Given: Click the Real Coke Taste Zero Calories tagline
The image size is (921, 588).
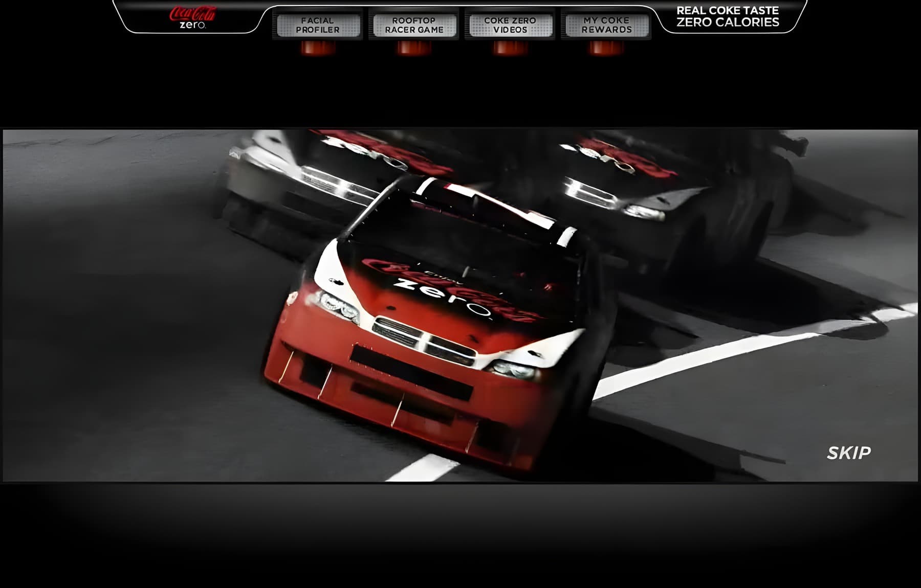Looking at the screenshot, I should tap(728, 16).
